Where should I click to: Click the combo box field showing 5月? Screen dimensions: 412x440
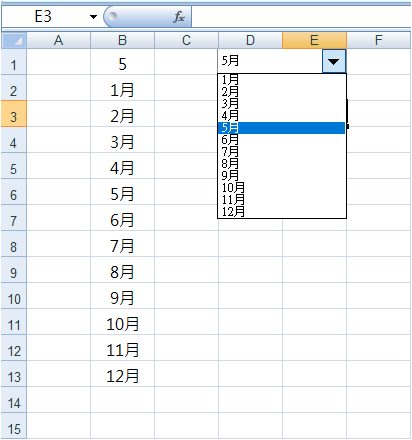pyautogui.click(x=270, y=61)
